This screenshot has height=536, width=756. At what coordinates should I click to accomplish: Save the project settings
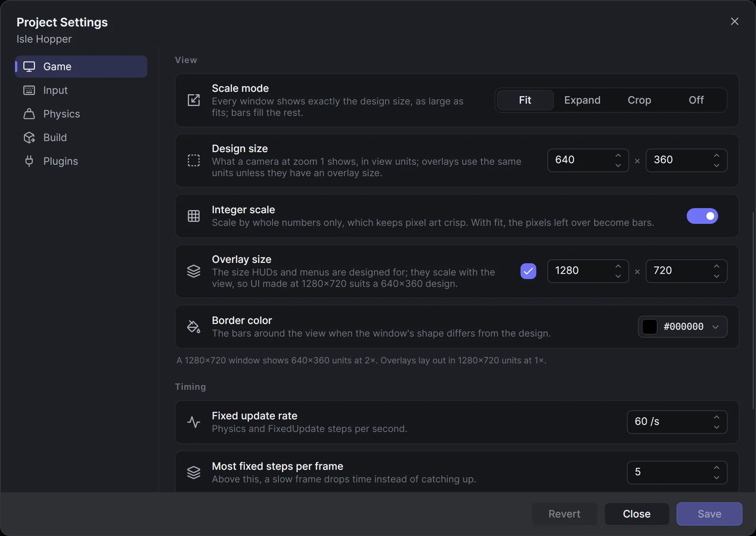point(710,514)
